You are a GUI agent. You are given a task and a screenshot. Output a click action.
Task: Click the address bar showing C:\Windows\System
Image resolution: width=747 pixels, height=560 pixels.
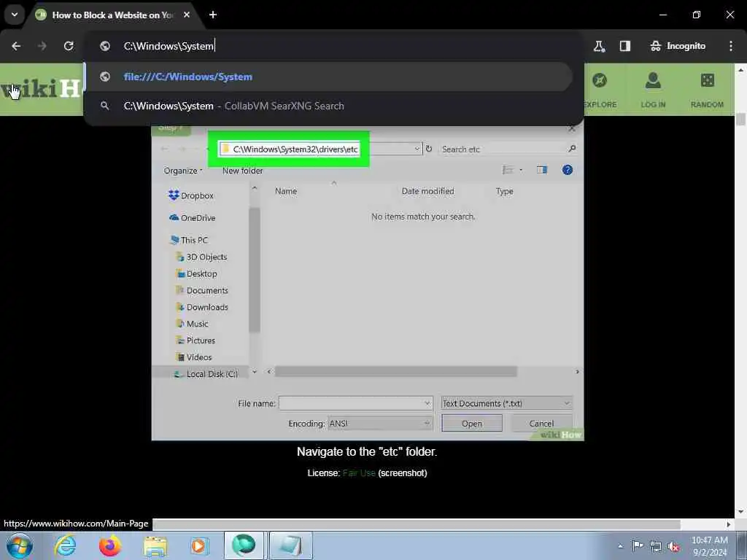tap(333, 46)
